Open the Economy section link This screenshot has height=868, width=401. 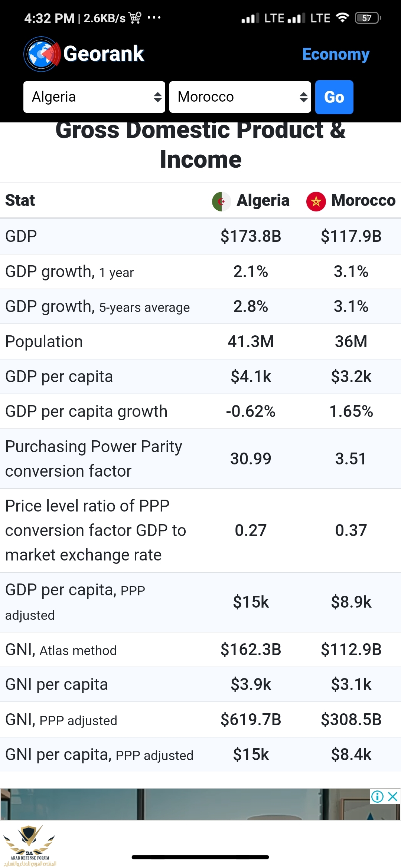coord(336,54)
